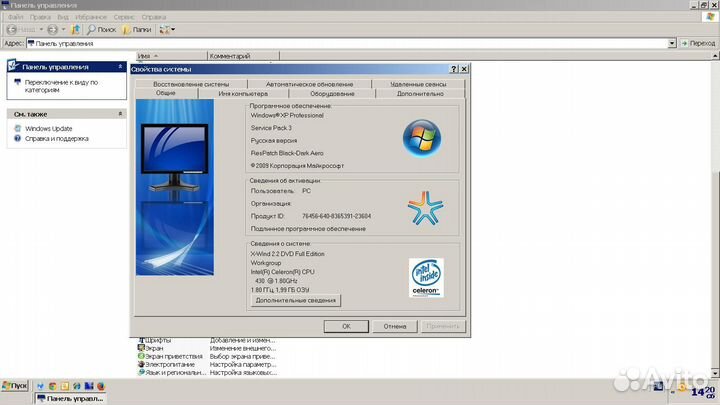Click the yellow notepad quick launch icon
Image resolution: width=720 pixels, height=405 pixels.
coord(65,386)
